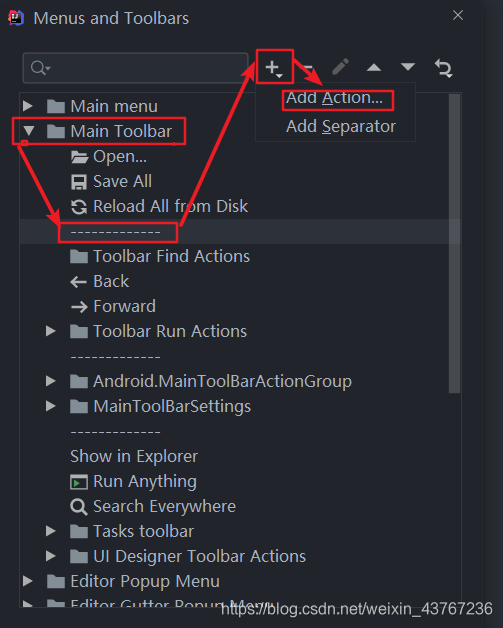Select the Back action item
Viewport: 503px width, 628px height.
[x=100, y=282]
